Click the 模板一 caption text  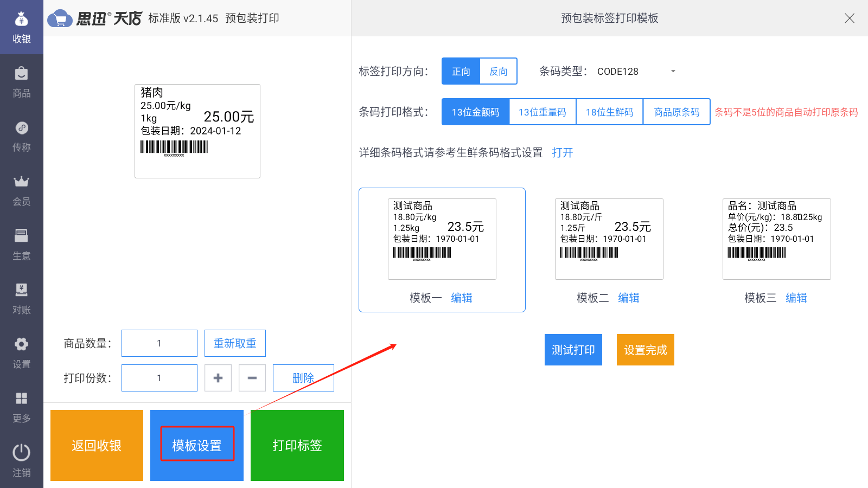tap(426, 298)
